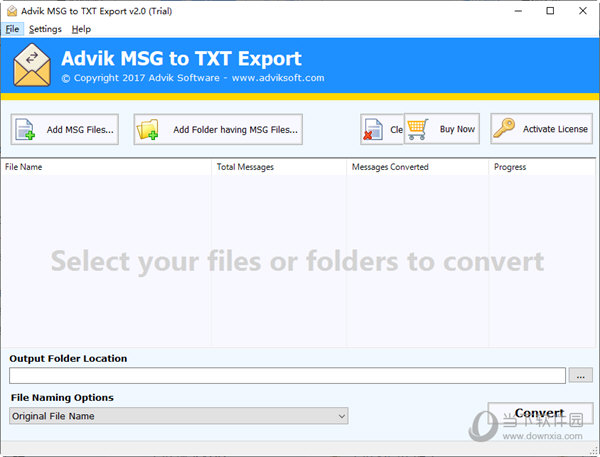The width and height of the screenshot is (600, 457).
Task: Click the shopping cart Buy Now icon
Action: click(417, 129)
